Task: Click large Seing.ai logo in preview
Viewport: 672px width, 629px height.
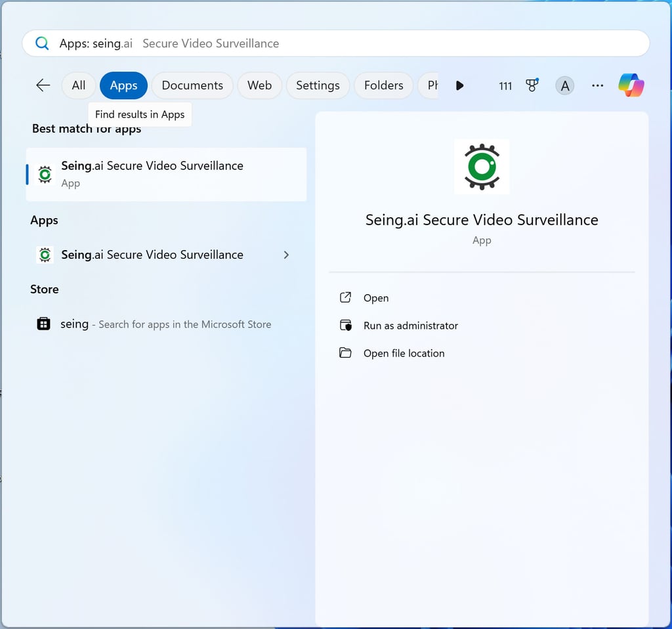Action: [x=482, y=167]
